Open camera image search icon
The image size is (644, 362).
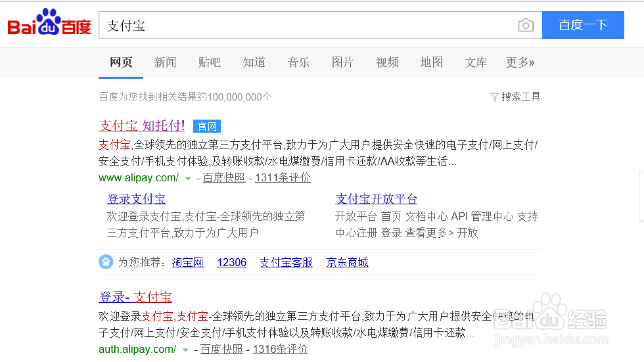pyautogui.click(x=526, y=26)
